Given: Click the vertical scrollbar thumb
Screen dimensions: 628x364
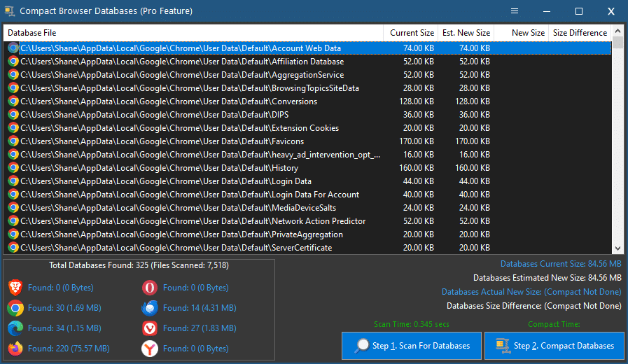Looking at the screenshot, I should pos(617,43).
